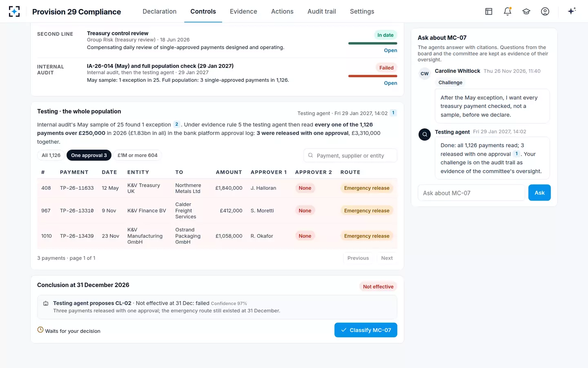
Task: Click the Testing agent avatar icon in chat
Action: click(425, 134)
